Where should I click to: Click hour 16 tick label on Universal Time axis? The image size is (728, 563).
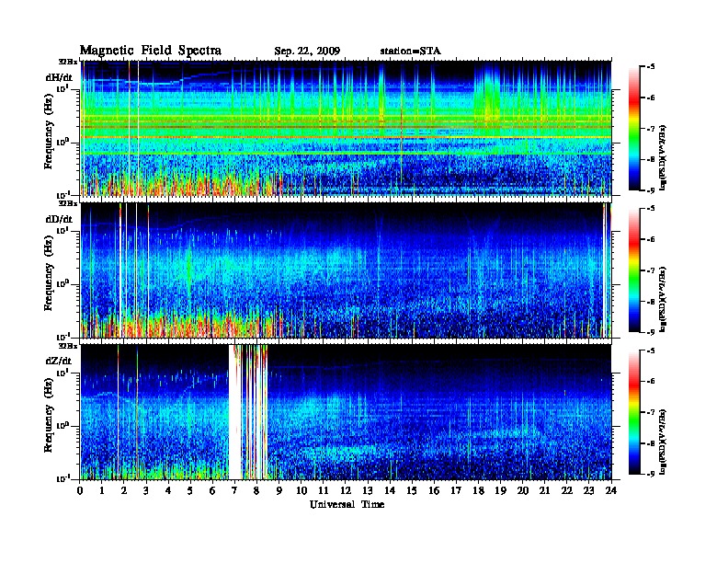point(434,491)
